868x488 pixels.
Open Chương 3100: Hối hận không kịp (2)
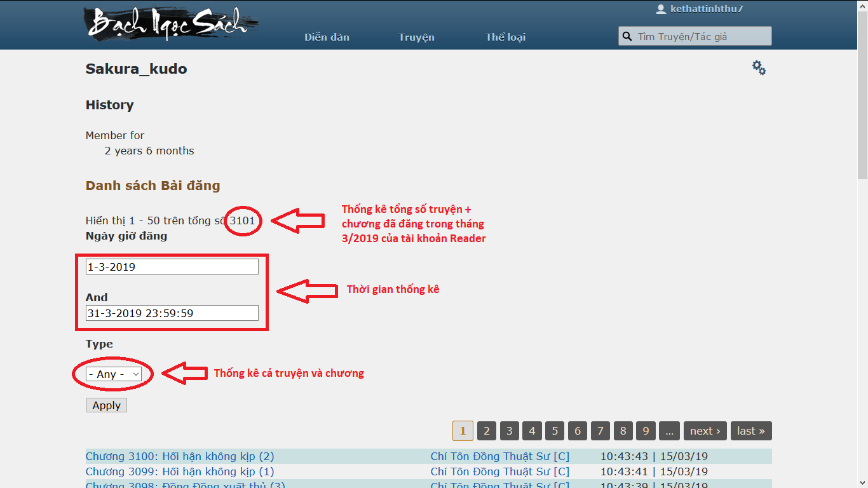pyautogui.click(x=180, y=456)
